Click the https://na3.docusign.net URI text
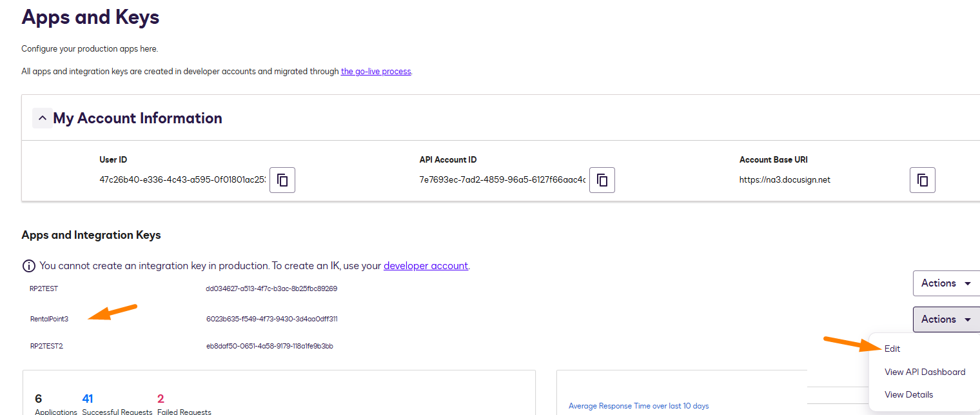 pyautogui.click(x=785, y=180)
